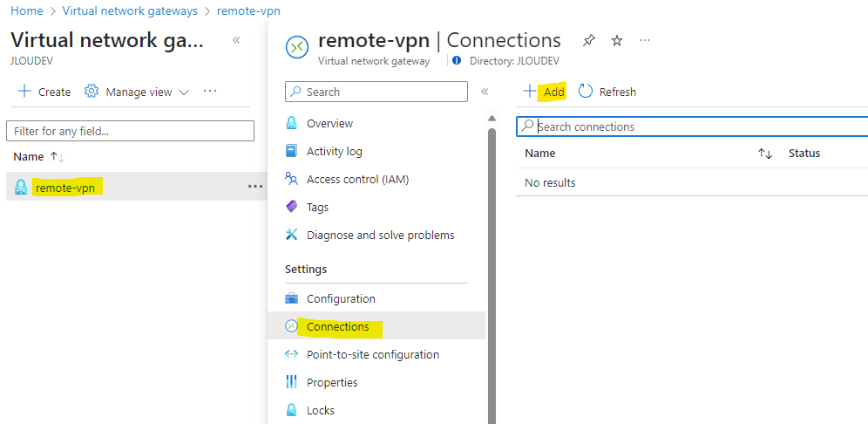Collapse the resource menu sidebar

click(x=485, y=92)
